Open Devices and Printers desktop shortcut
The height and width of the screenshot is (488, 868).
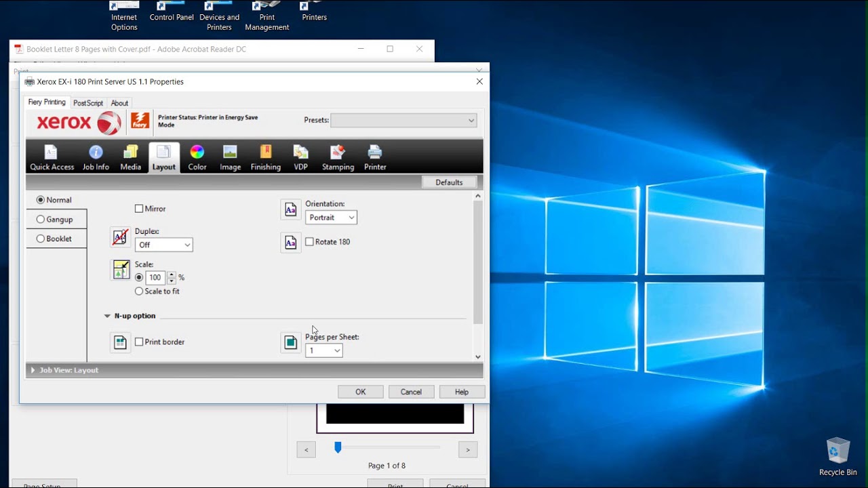[219, 16]
